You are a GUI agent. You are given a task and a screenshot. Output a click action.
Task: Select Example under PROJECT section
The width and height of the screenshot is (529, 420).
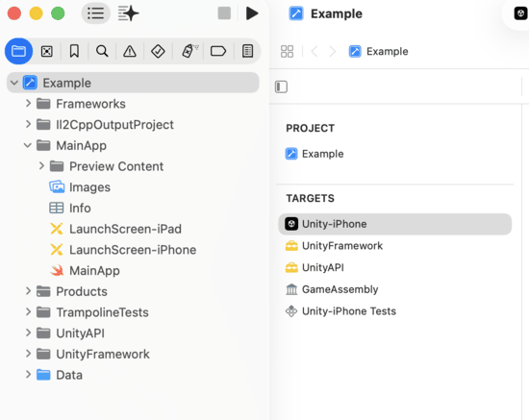click(x=395, y=154)
